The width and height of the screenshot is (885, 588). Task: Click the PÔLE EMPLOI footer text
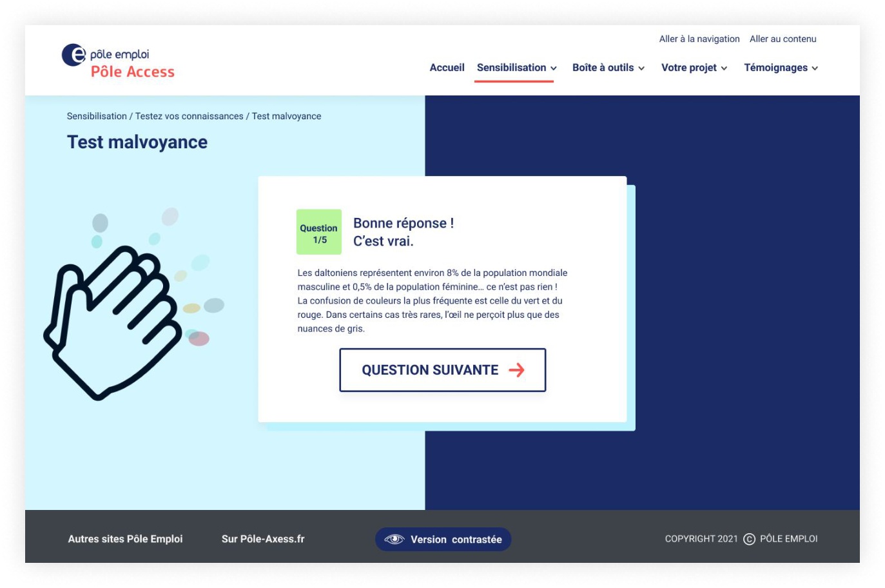pyautogui.click(x=788, y=539)
